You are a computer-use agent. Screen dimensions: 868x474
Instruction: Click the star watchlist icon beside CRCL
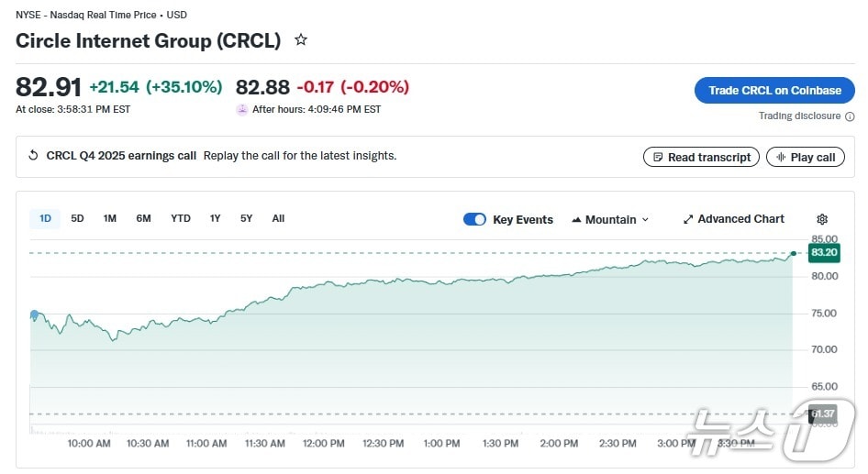301,40
